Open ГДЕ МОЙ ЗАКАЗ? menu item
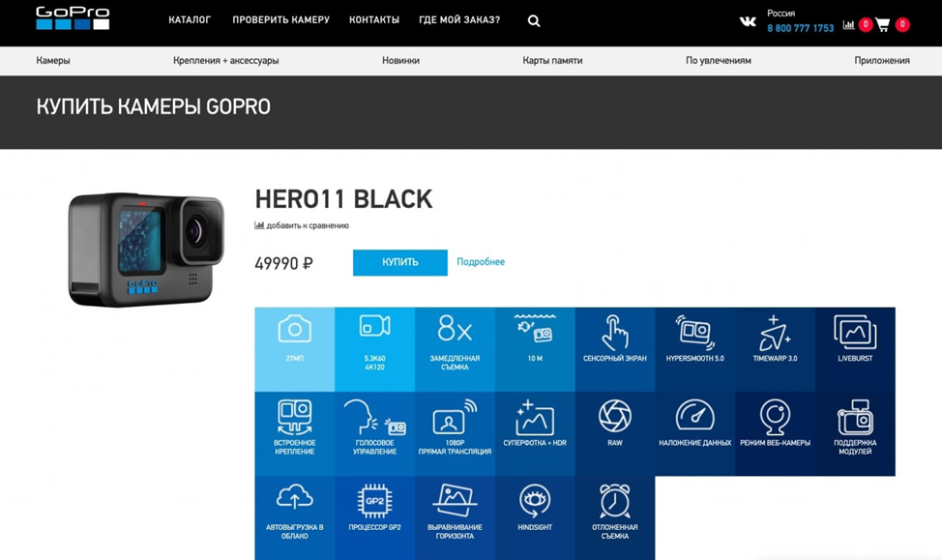 click(x=459, y=20)
